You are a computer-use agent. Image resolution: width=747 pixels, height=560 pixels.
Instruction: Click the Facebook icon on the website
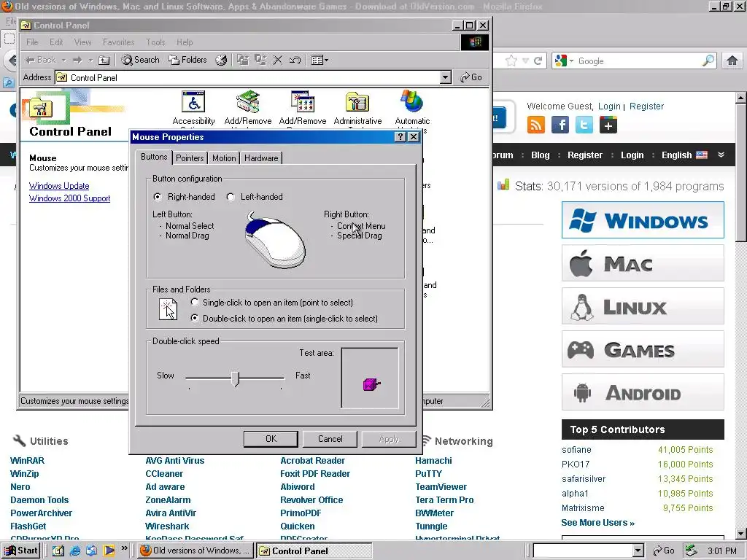point(560,125)
